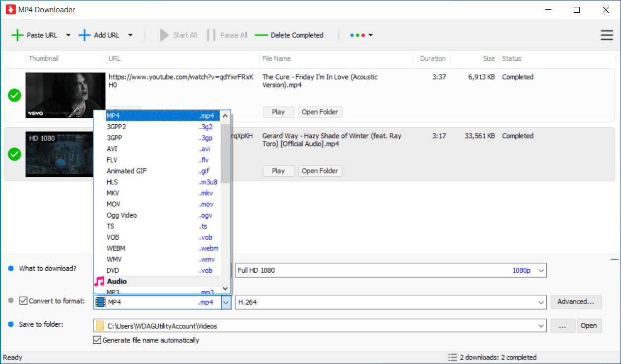Pick HLS .m3u8 format
The height and width of the screenshot is (364, 621).
(x=157, y=182)
